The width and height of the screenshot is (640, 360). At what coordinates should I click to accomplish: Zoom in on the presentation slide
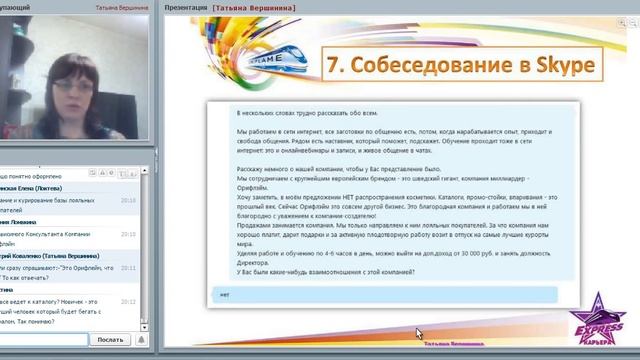click(x=622, y=23)
